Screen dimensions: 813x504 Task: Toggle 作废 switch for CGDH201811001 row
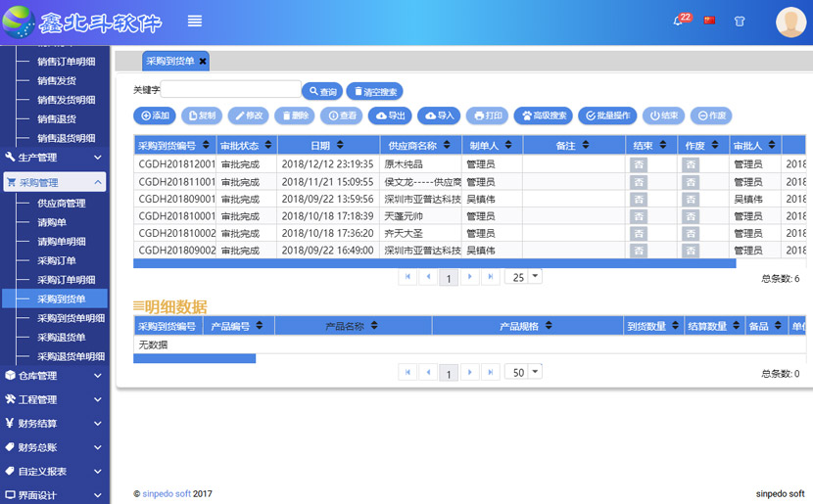[691, 182]
